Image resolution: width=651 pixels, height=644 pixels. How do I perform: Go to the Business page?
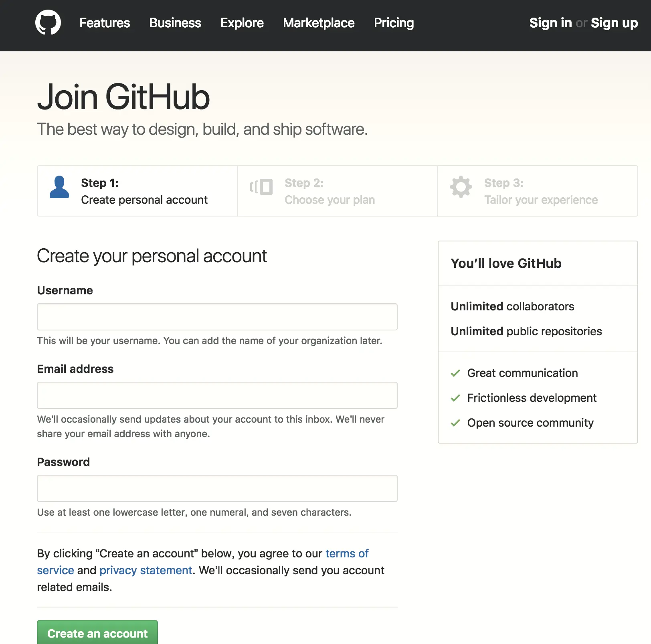tap(175, 23)
